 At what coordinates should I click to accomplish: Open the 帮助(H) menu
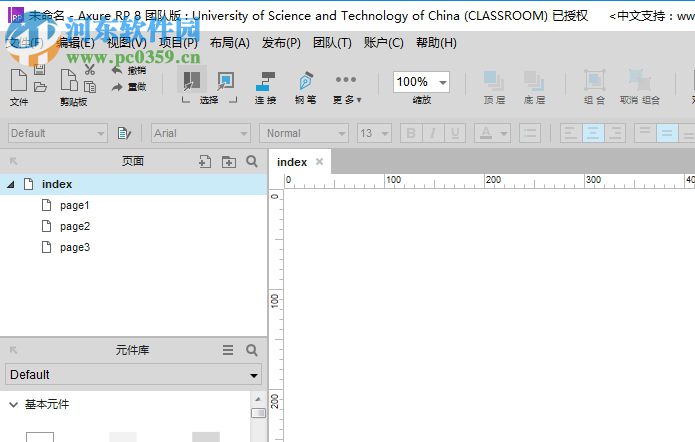[x=436, y=43]
